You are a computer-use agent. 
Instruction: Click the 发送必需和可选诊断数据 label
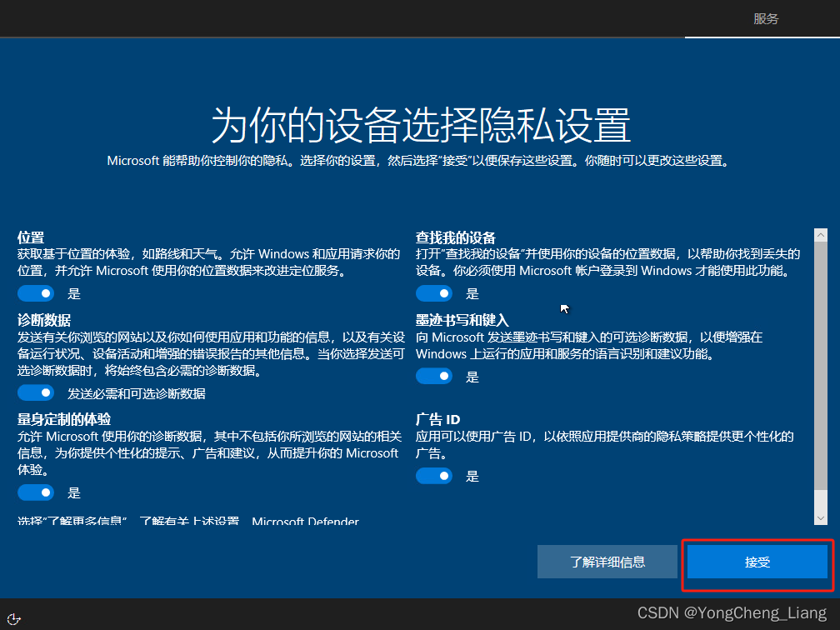(x=137, y=393)
